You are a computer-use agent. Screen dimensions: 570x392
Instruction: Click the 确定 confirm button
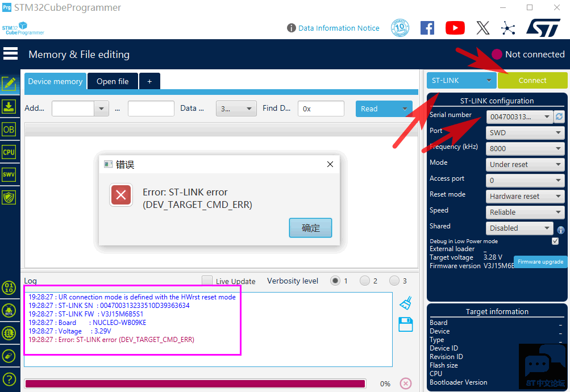pyautogui.click(x=310, y=228)
